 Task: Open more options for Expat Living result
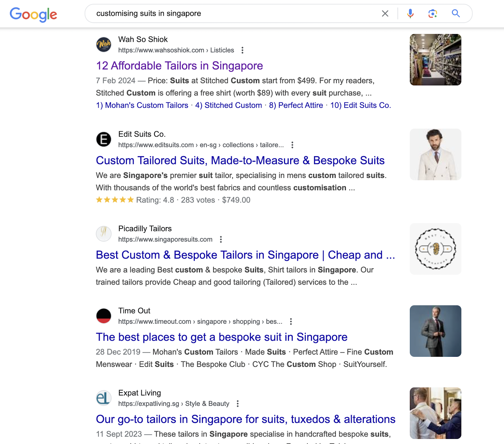pyautogui.click(x=238, y=404)
